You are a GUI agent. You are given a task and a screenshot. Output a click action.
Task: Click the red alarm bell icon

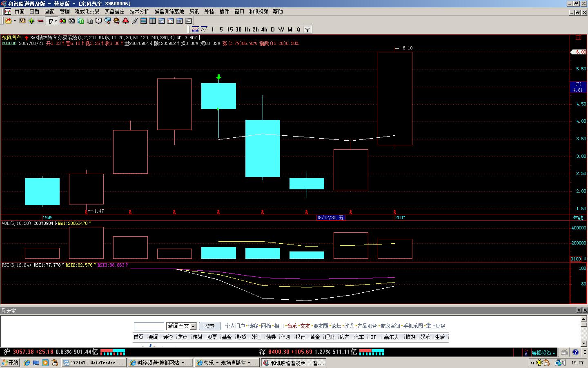tap(125, 21)
